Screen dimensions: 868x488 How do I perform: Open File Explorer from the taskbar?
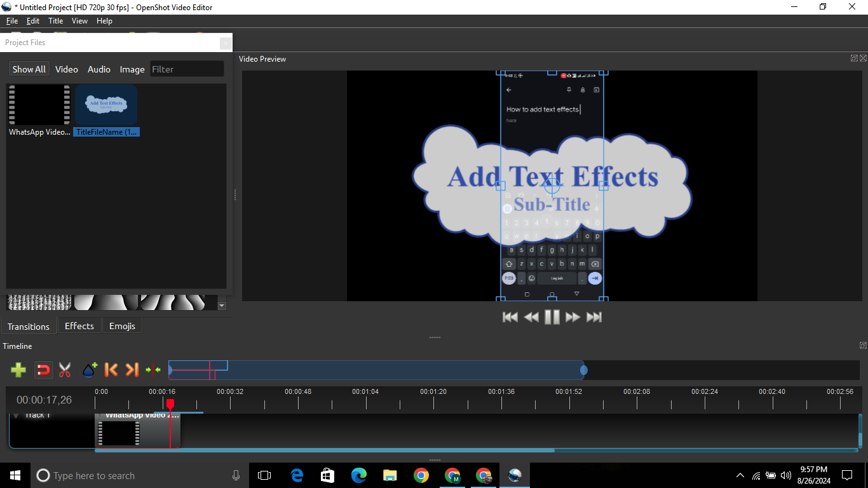point(390,475)
